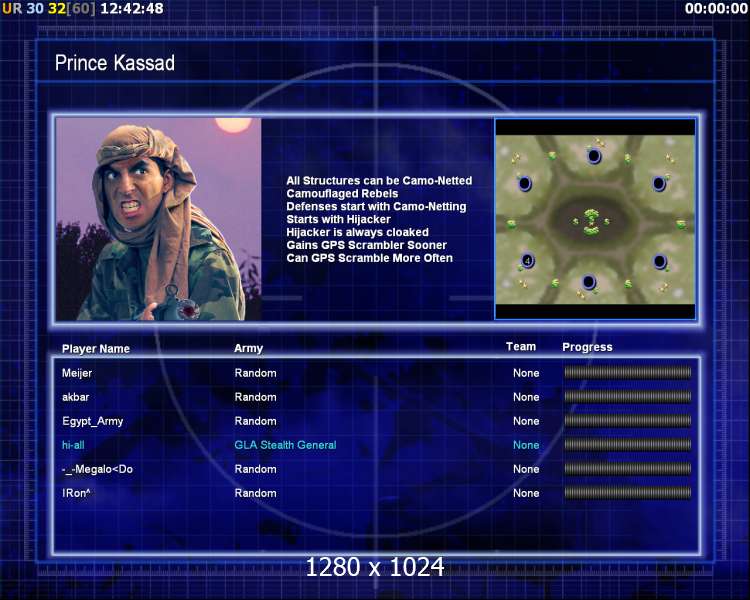Click the Progress column header
750x600 pixels.
click(587, 347)
